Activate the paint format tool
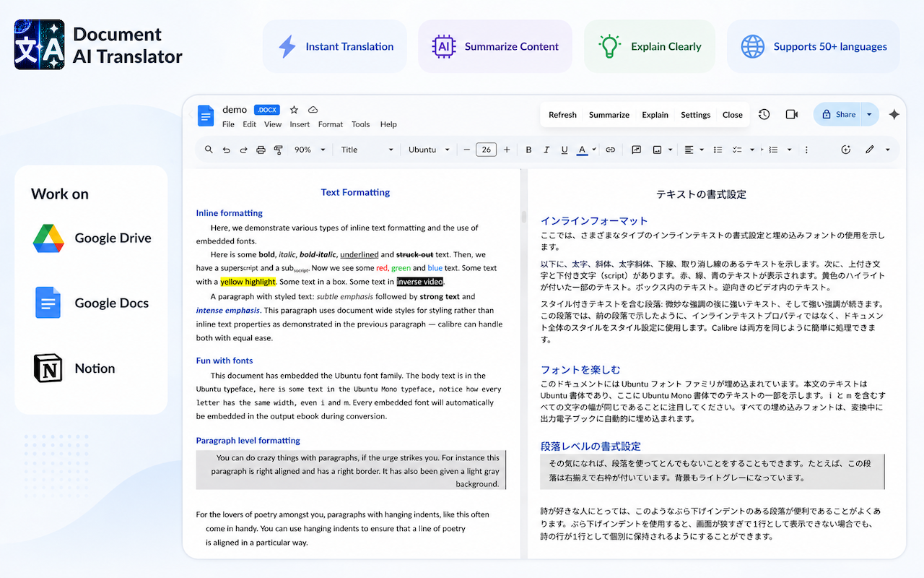 tap(279, 150)
